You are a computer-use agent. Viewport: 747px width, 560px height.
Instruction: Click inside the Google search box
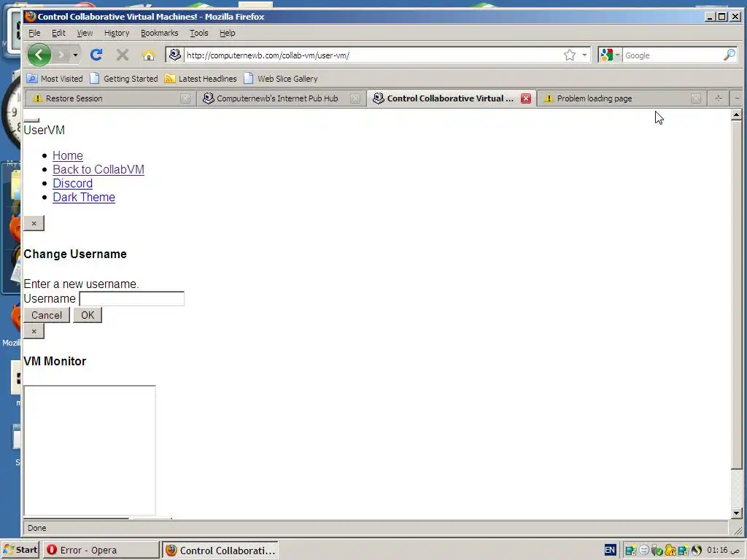click(672, 55)
